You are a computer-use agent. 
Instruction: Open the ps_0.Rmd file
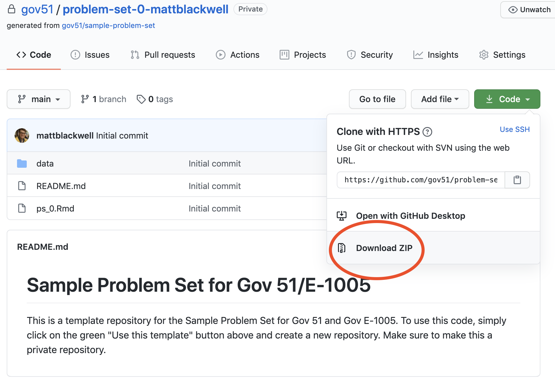click(x=55, y=208)
